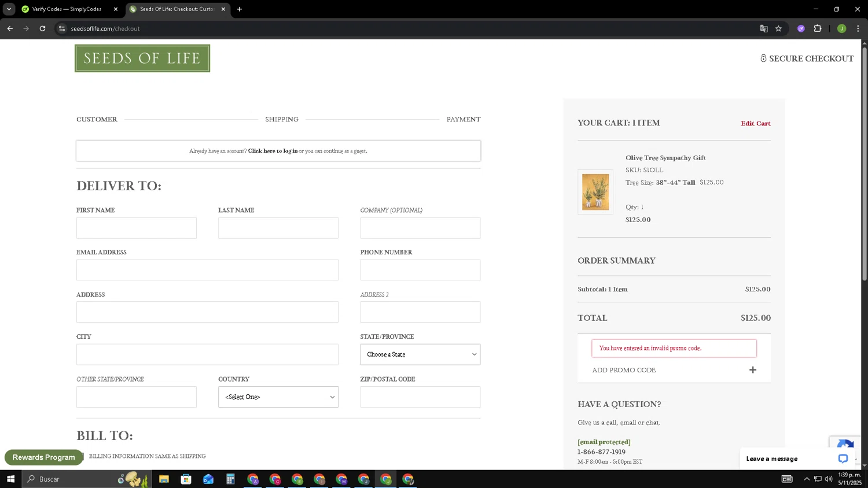Screen dimensions: 868x488
Task: Open the Choose a State dropdown
Action: 420,354
